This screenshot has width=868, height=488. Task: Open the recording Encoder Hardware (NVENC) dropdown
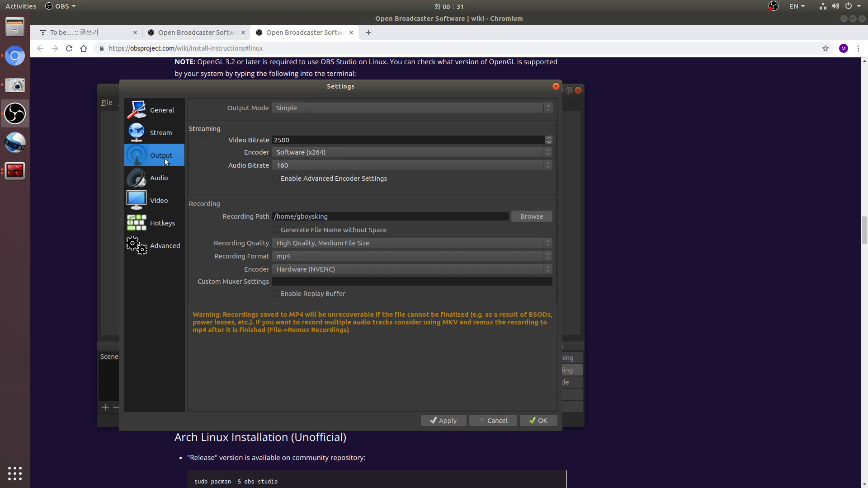pos(412,269)
